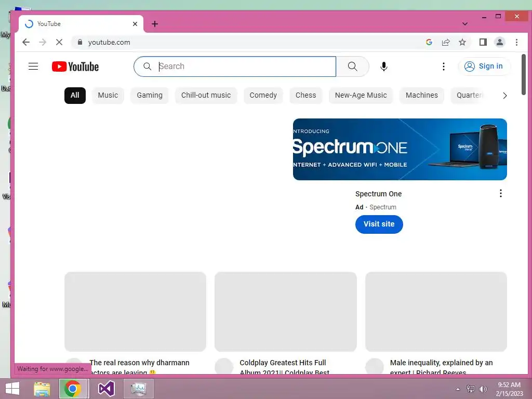Image resolution: width=532 pixels, height=399 pixels.
Task: Select the partially visible Quarter chip
Action: click(x=469, y=96)
